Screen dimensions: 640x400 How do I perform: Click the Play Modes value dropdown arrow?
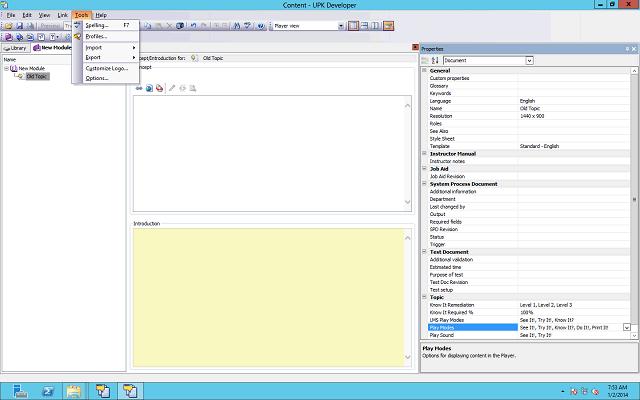click(x=626, y=327)
